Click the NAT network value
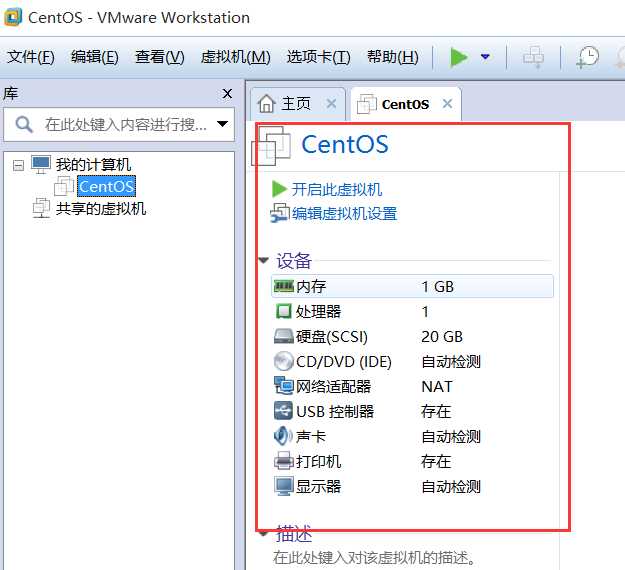The height and width of the screenshot is (570, 625). 437,387
